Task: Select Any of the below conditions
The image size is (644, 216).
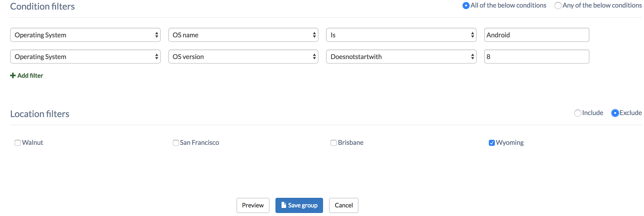Action: pos(558,6)
